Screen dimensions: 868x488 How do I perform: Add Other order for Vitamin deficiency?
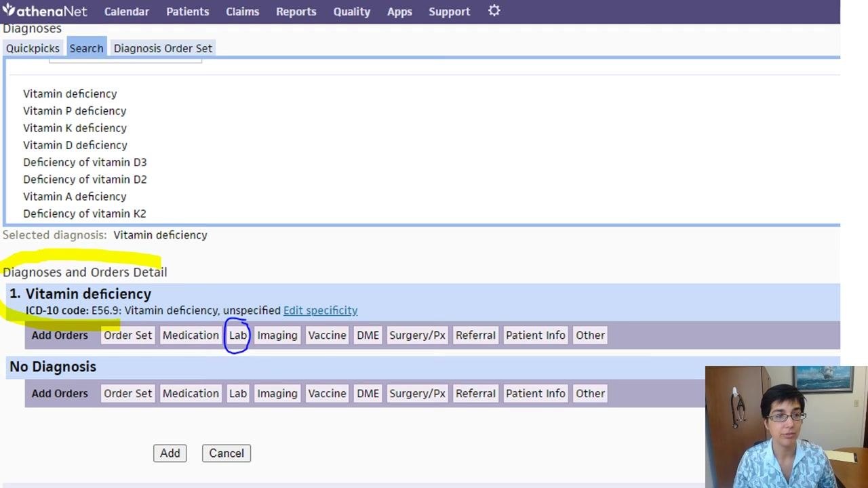(x=590, y=335)
